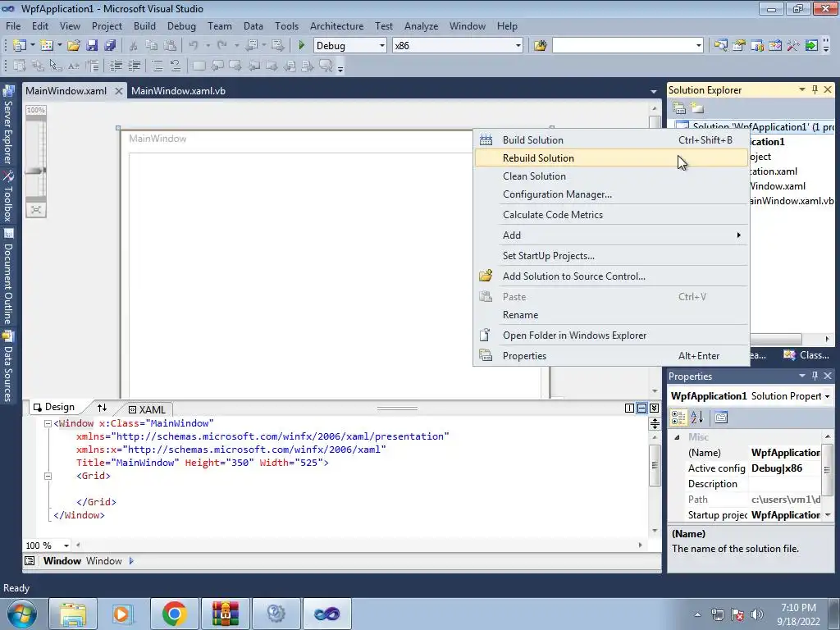840x630 pixels.
Task: Click Add Solution to Source Control
Action: pyautogui.click(x=610, y=276)
